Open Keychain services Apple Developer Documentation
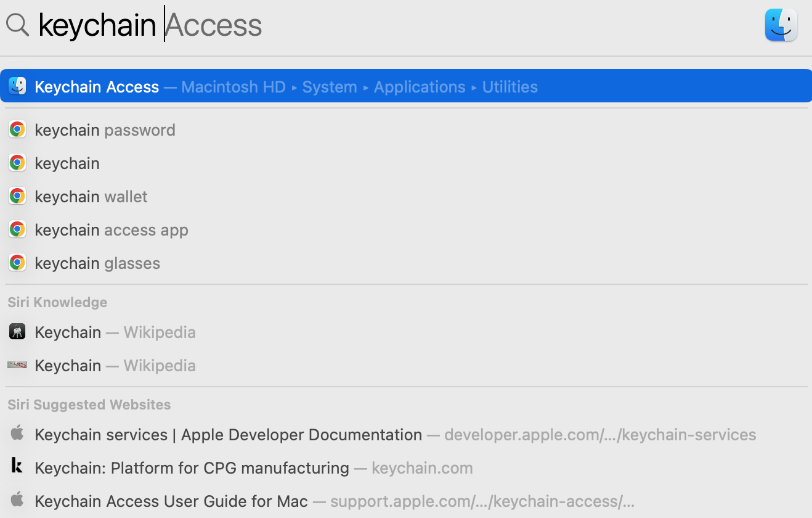The height and width of the screenshot is (518, 812). coord(406,435)
